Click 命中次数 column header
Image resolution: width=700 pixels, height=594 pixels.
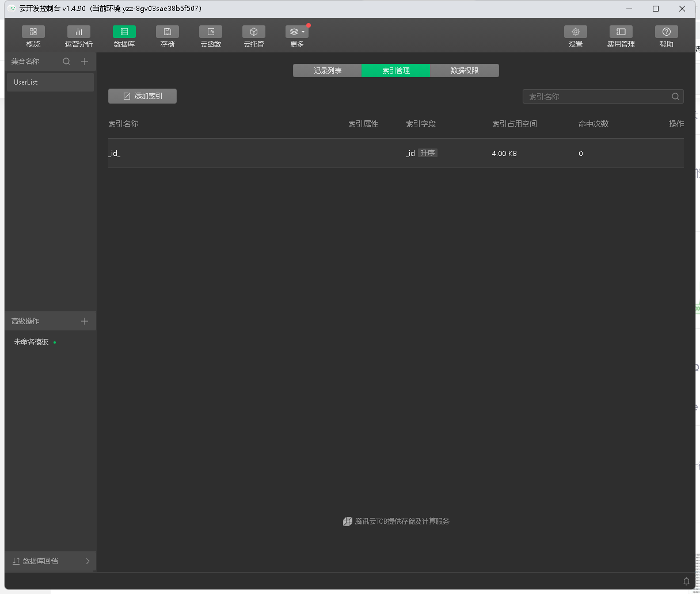point(594,124)
